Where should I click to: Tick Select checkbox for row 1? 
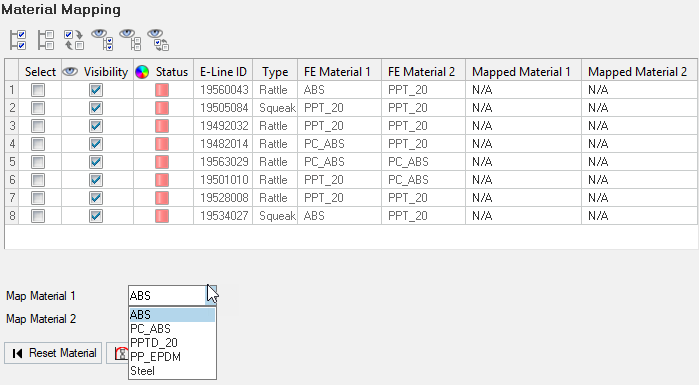(x=38, y=90)
